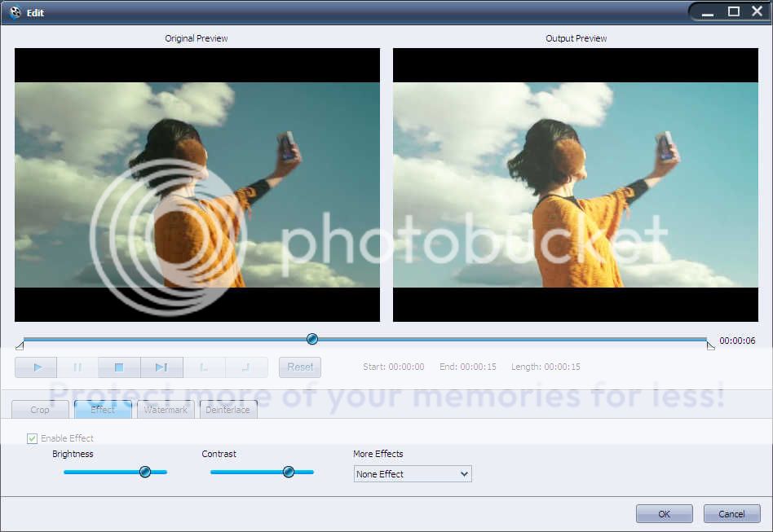Image resolution: width=773 pixels, height=532 pixels.
Task: Confirm changes with the OK button
Action: (664, 514)
